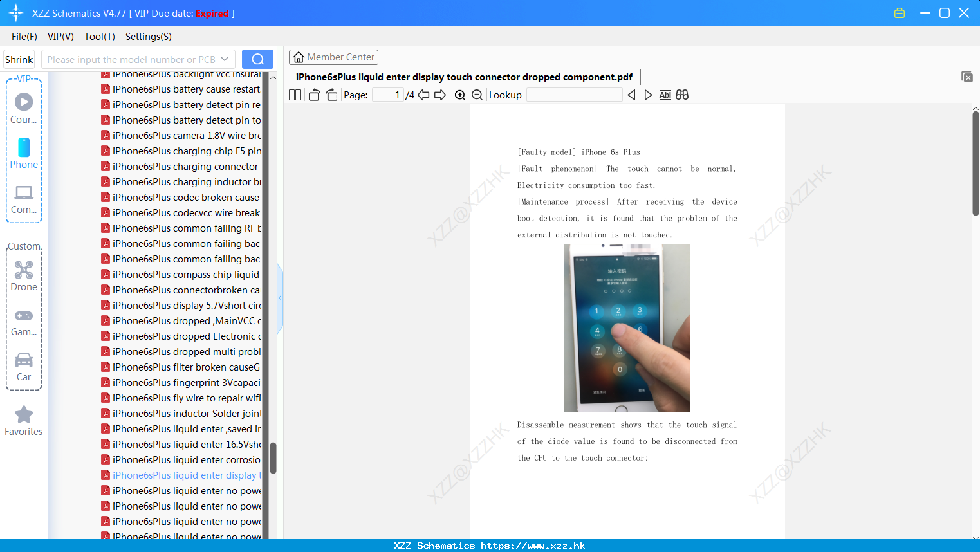Rotate the page clockwise

pos(331,95)
